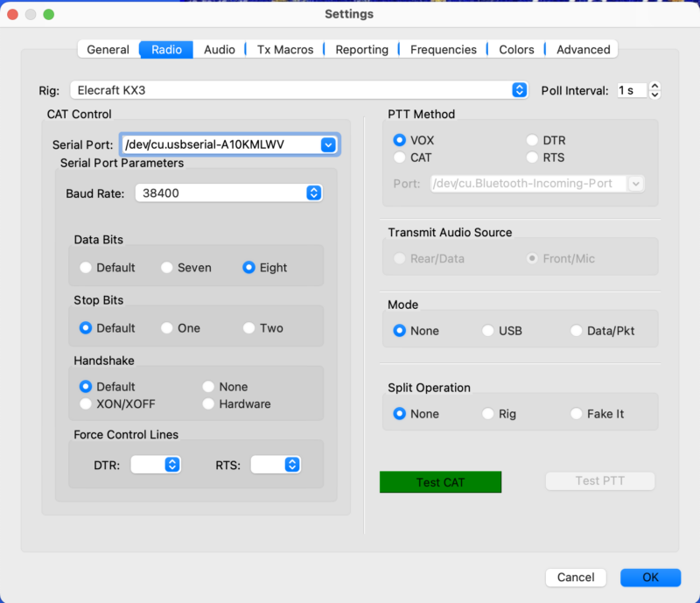Select XON/XOFF handshake option
The image size is (700, 603).
[x=86, y=404]
